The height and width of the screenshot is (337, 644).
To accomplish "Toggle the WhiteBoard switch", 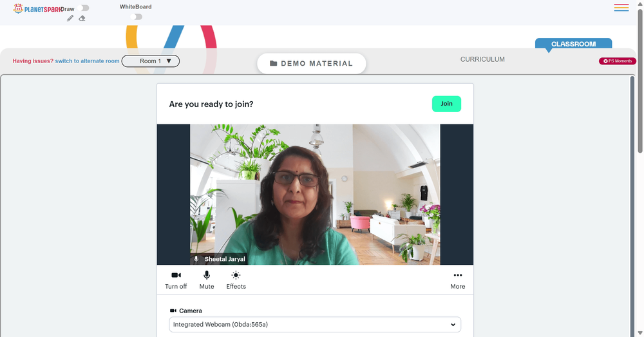I will [x=137, y=17].
